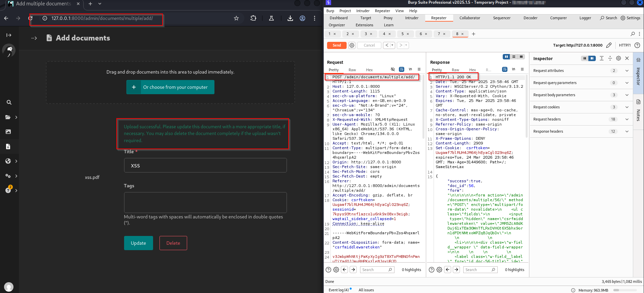
Task: Add a new Repeater tab
Action: tap(473, 34)
